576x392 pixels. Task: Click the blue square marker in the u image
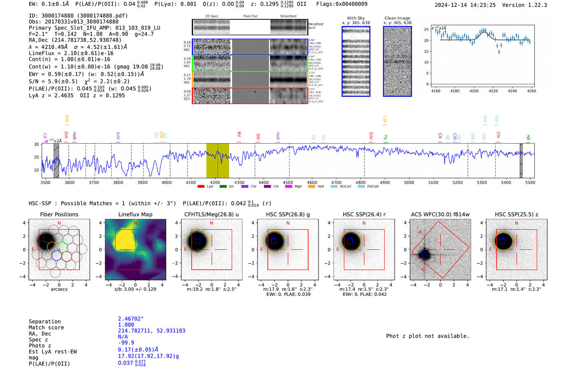(x=197, y=241)
